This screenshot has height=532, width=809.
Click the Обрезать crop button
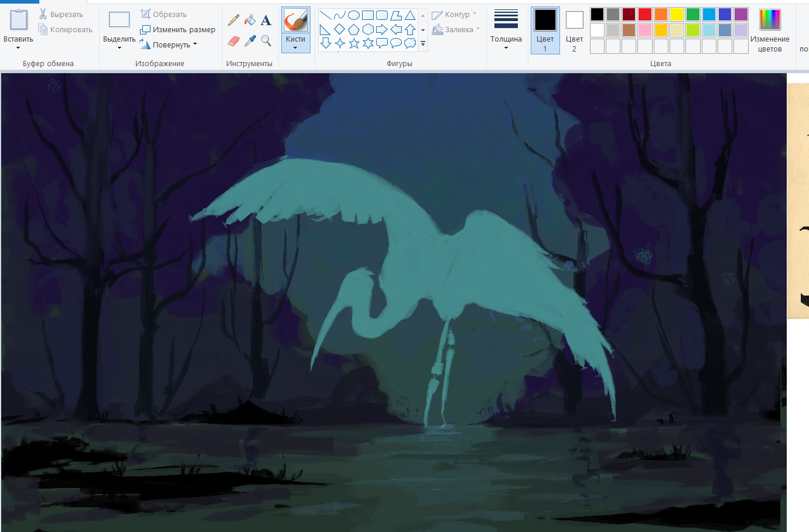coord(163,14)
